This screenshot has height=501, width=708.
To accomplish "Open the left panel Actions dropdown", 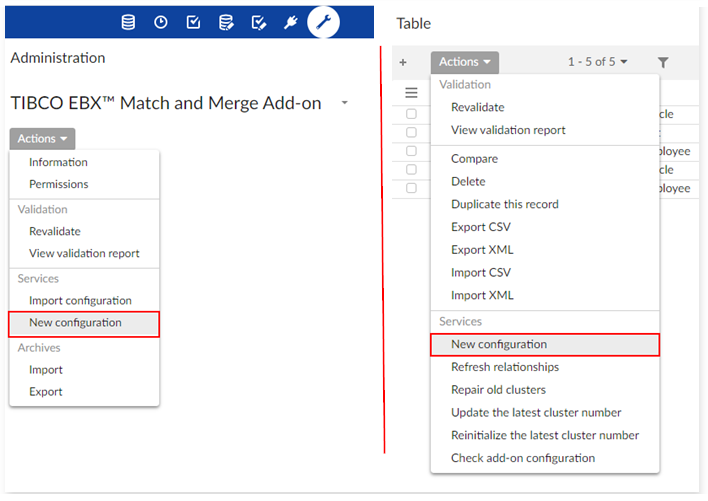I will pyautogui.click(x=42, y=139).
